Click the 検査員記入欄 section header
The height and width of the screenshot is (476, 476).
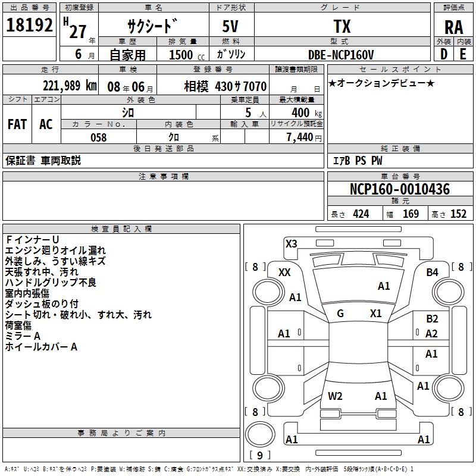coord(121,229)
